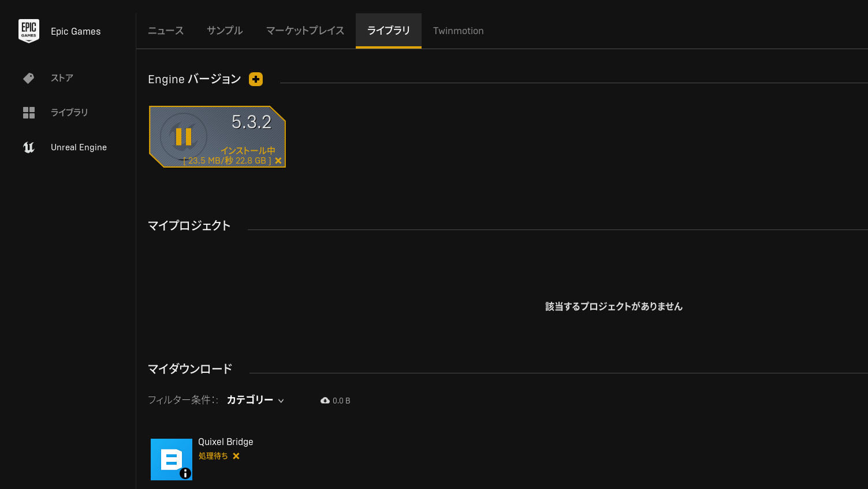Cancel the queued Quixel Bridge download
The width and height of the screenshot is (868, 489).
tap(236, 456)
